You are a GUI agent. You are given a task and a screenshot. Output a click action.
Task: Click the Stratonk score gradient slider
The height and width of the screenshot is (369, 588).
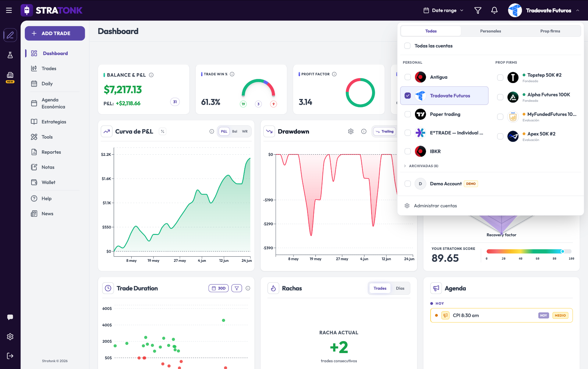[529, 251]
